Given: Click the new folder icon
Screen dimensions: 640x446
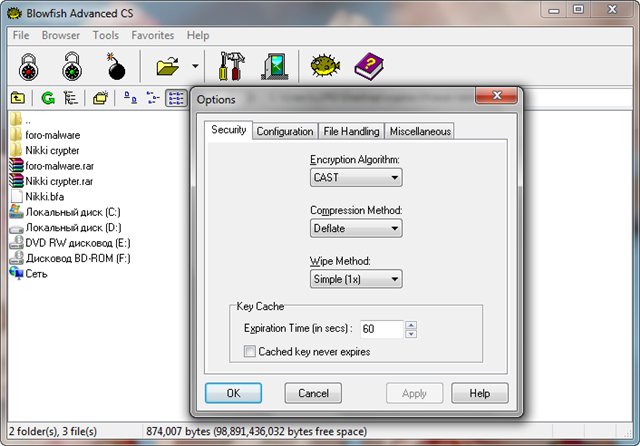Looking at the screenshot, I should click(100, 98).
